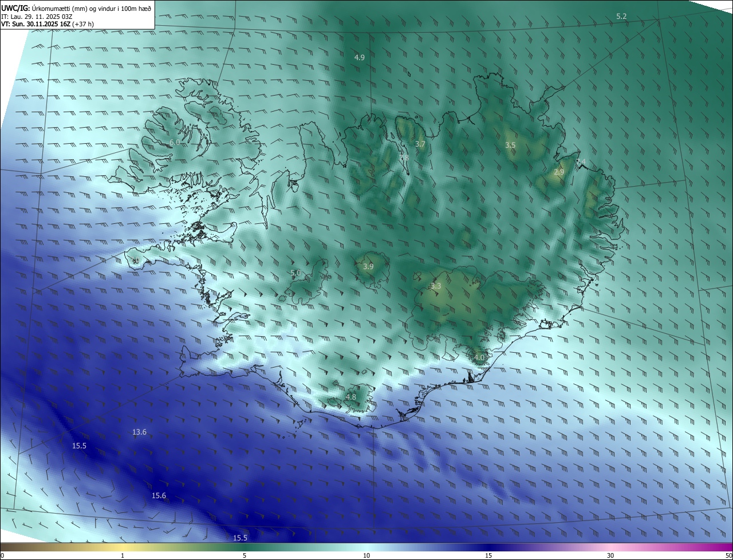This screenshot has height=560, width=733.
Task: Click the 3.7 value label on the map
Action: [x=420, y=144]
